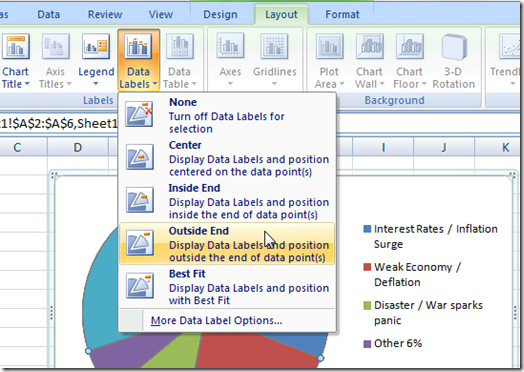Choose the Best Fit label icon

click(x=139, y=286)
